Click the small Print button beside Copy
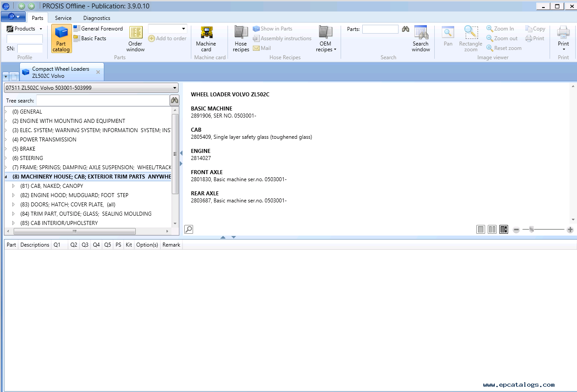This screenshot has height=392, width=577. coord(535,38)
